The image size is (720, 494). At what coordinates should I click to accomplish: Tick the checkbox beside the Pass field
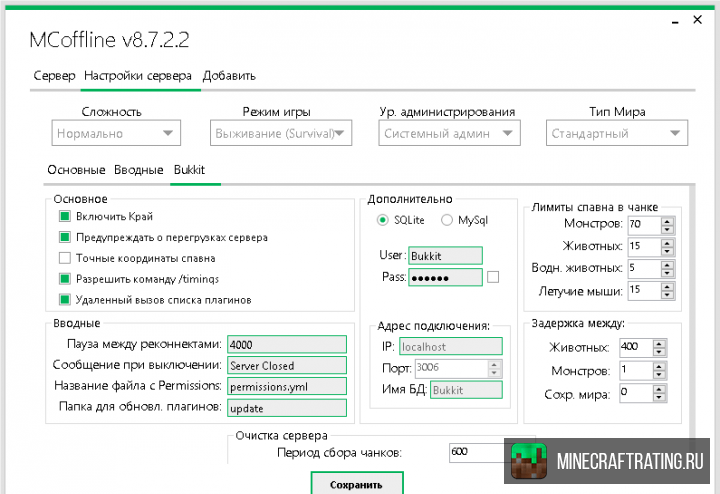[493, 277]
